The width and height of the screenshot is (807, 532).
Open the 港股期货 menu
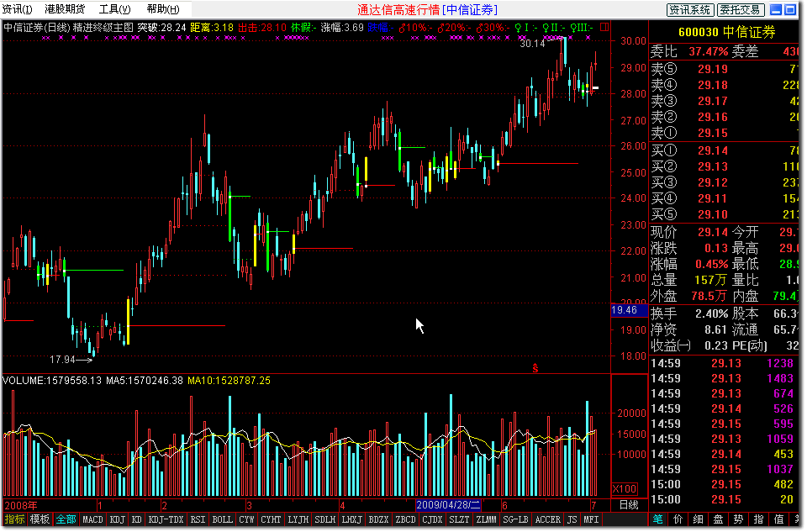(66, 8)
